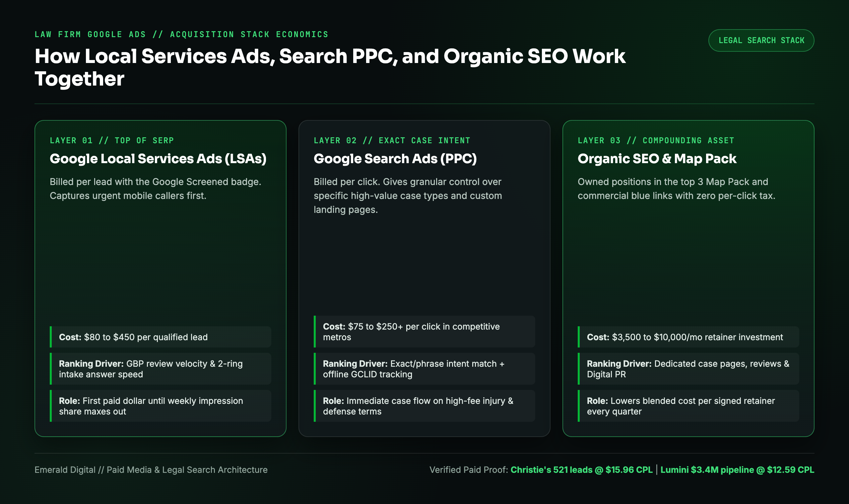Click 'Ranking Driver: GBP review velocity' row
Screen dimensions: 849x504
pyautogui.click(x=160, y=368)
